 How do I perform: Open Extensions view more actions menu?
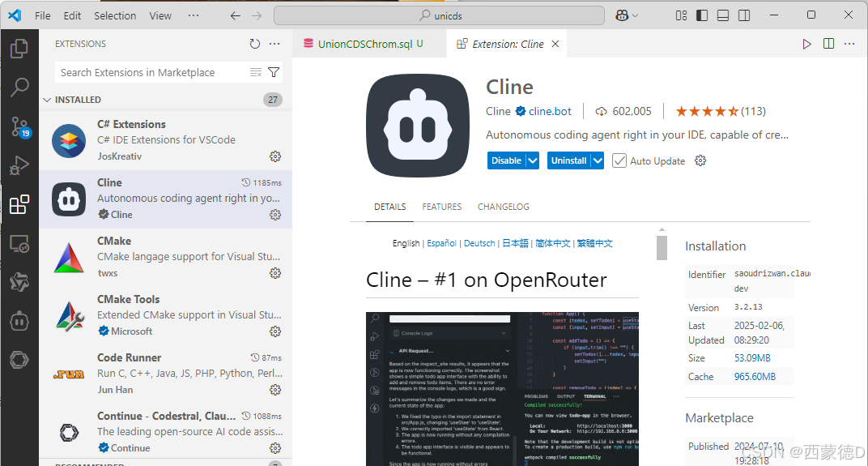(274, 44)
